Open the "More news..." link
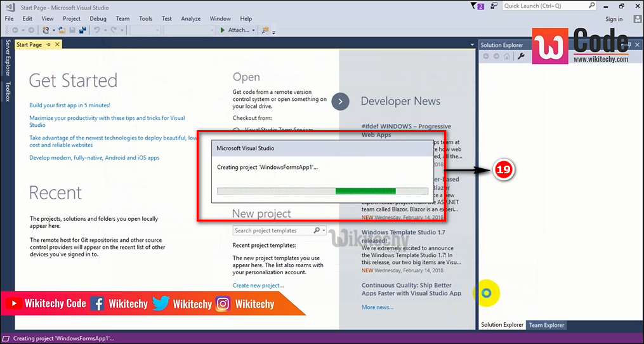The image size is (644, 344). (x=377, y=307)
